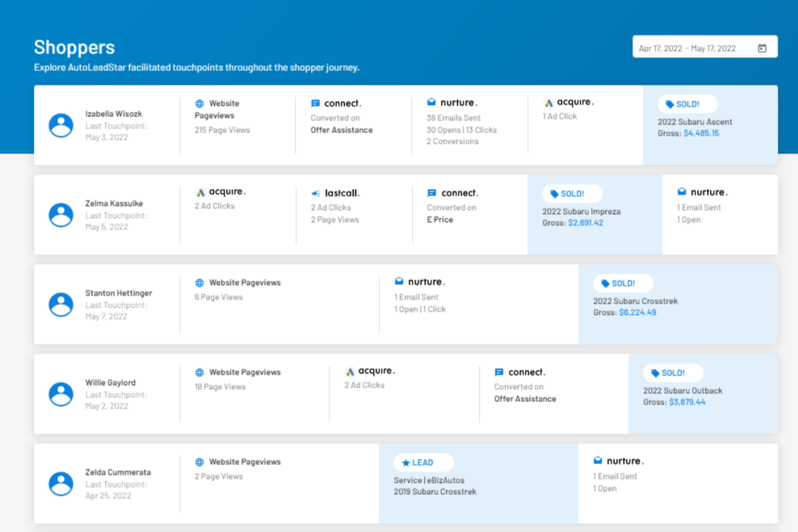Click SOLD! tag for 2022 Subaru Outback
This screenshot has height=532, width=798.
(673, 373)
